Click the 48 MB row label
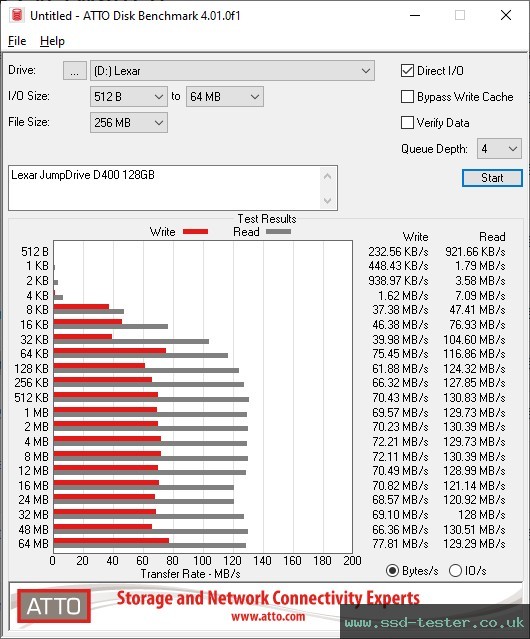 coord(33,529)
